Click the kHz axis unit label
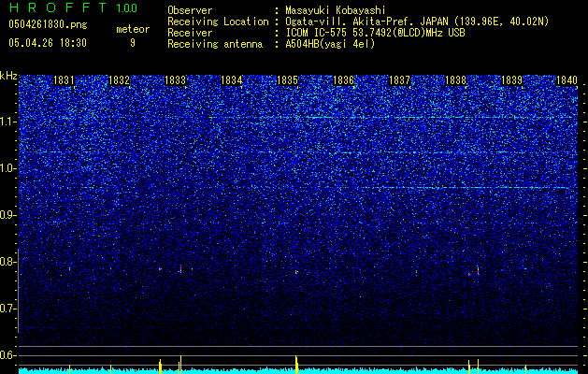 (x=8, y=76)
